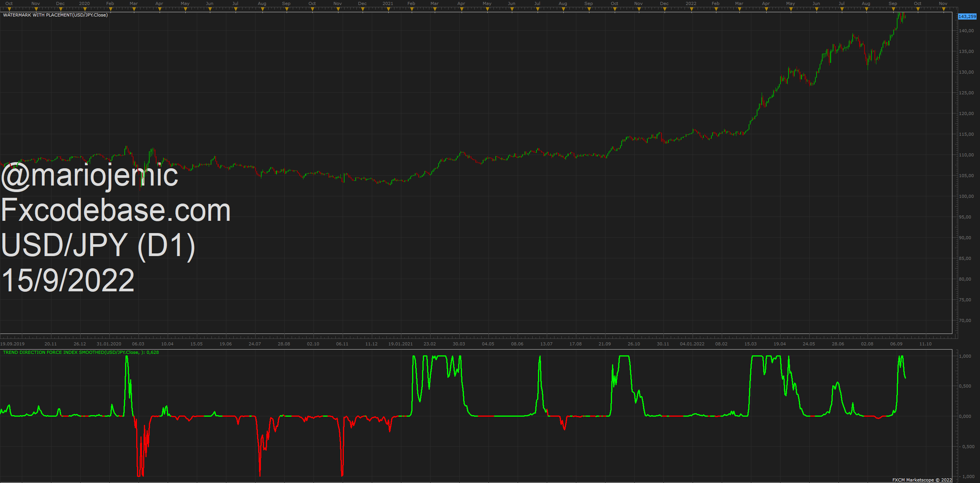Click the 04.05 date on time axis
Viewport: 980px width, 483px height.
coord(488,344)
